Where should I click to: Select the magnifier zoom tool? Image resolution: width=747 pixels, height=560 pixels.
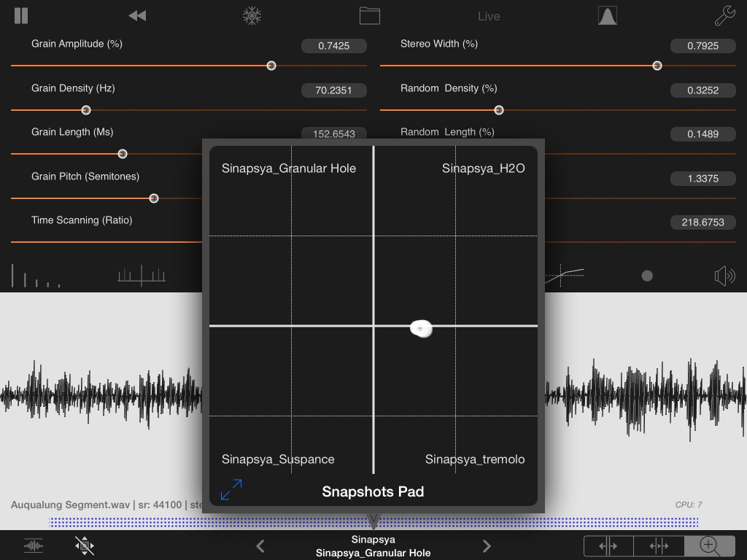coord(710,545)
